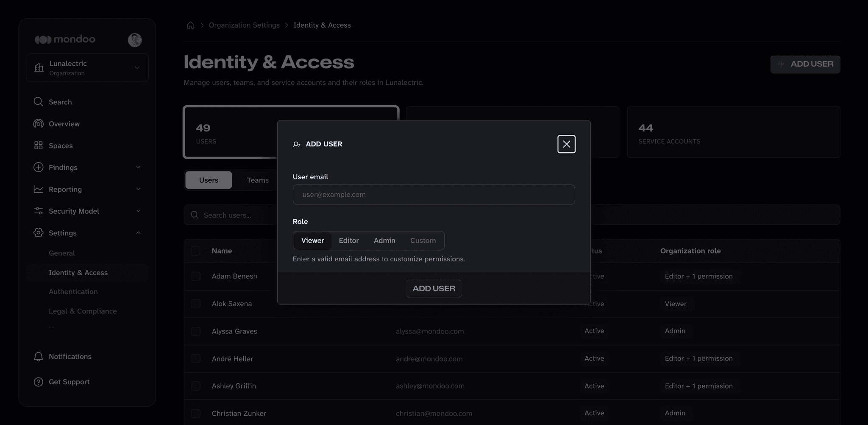The image size is (868, 425).
Task: Click the Settings gear icon
Action: 38,232
